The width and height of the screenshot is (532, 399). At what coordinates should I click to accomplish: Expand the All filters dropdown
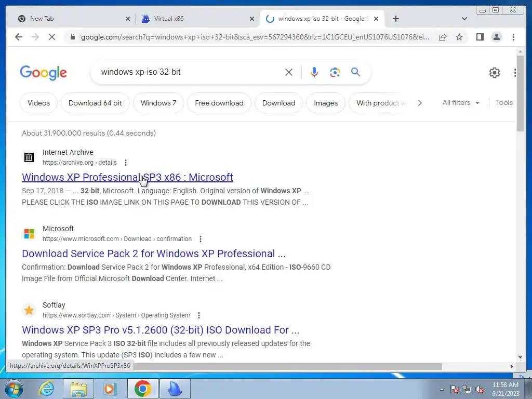[x=461, y=102]
